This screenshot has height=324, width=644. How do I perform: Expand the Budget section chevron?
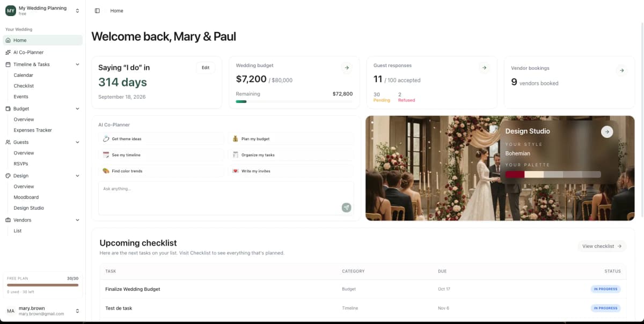(77, 108)
